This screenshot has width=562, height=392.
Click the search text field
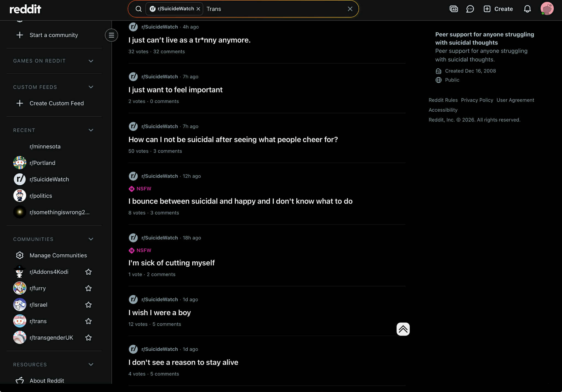[274, 9]
